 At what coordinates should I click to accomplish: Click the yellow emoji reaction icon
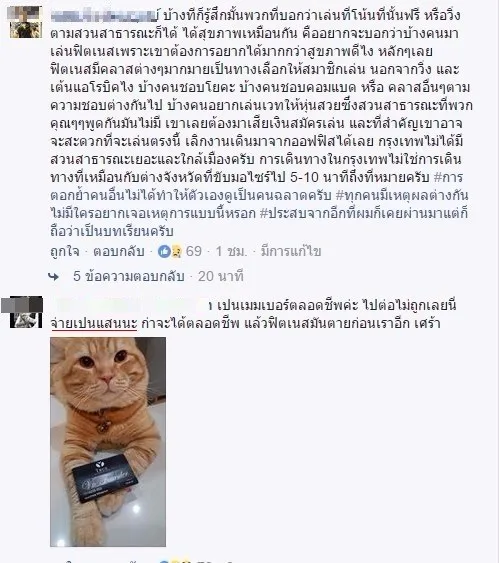[x=176, y=252]
